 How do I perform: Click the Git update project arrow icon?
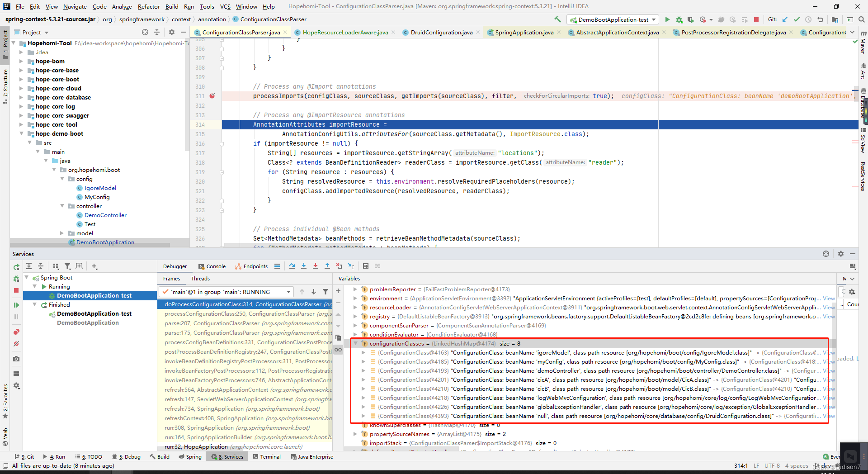785,19
